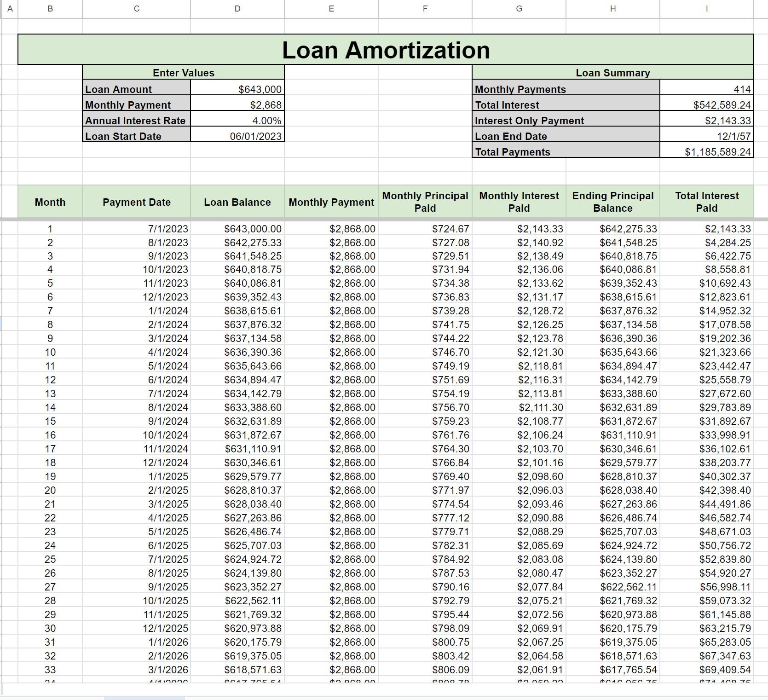Select the Annual Interest Rate cell showing 4.00%
This screenshot has width=768, height=700.
(237, 121)
